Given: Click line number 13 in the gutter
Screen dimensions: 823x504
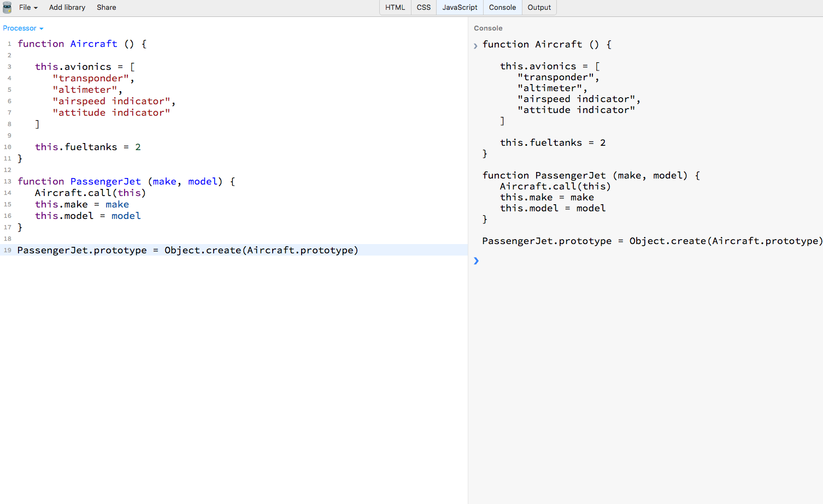Looking at the screenshot, I should [8, 181].
